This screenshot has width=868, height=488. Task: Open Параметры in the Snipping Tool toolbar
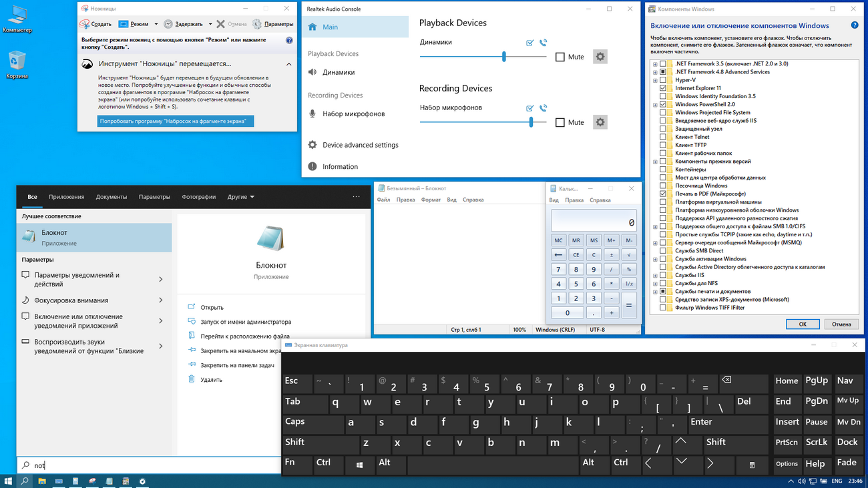coord(272,24)
